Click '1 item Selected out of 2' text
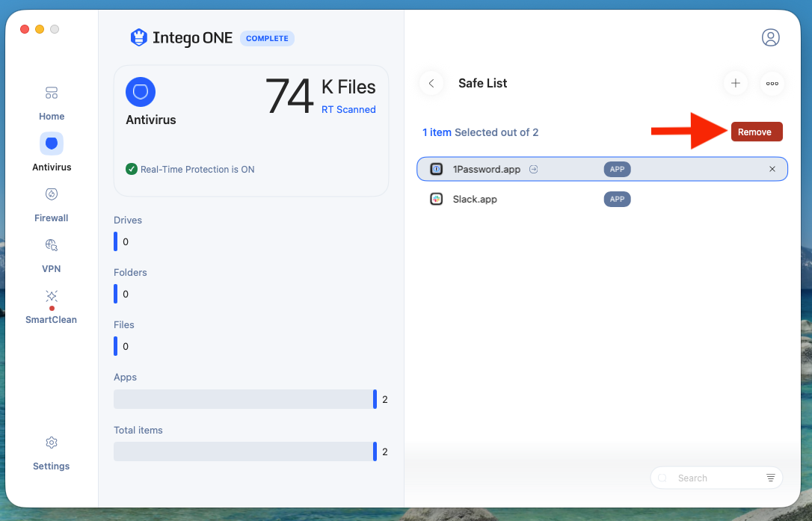Screen dimensions: 812x521 pos(481,132)
